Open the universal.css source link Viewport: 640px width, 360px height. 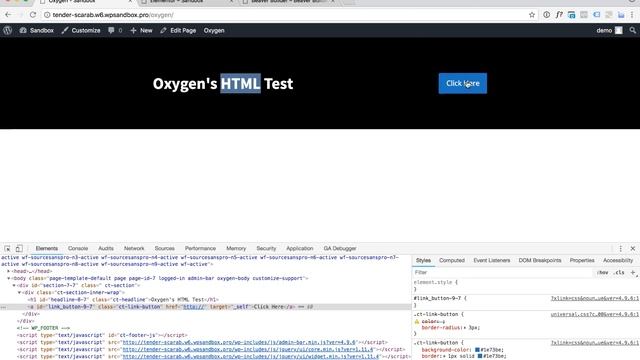[595, 315]
